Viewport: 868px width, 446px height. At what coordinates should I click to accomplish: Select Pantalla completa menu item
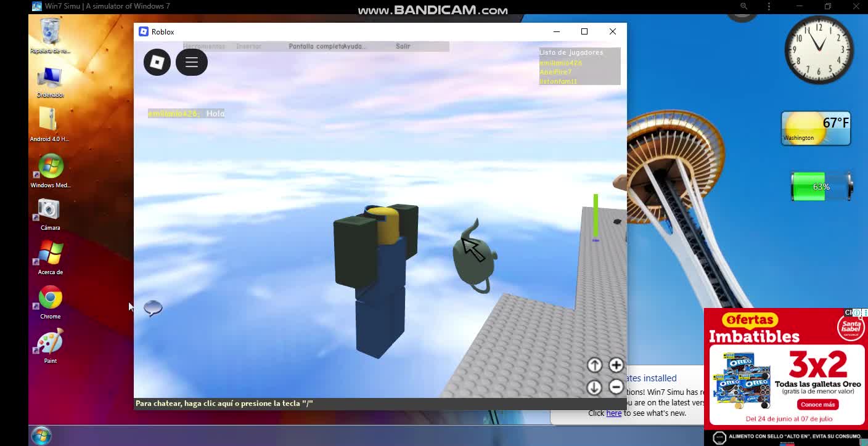[316, 46]
